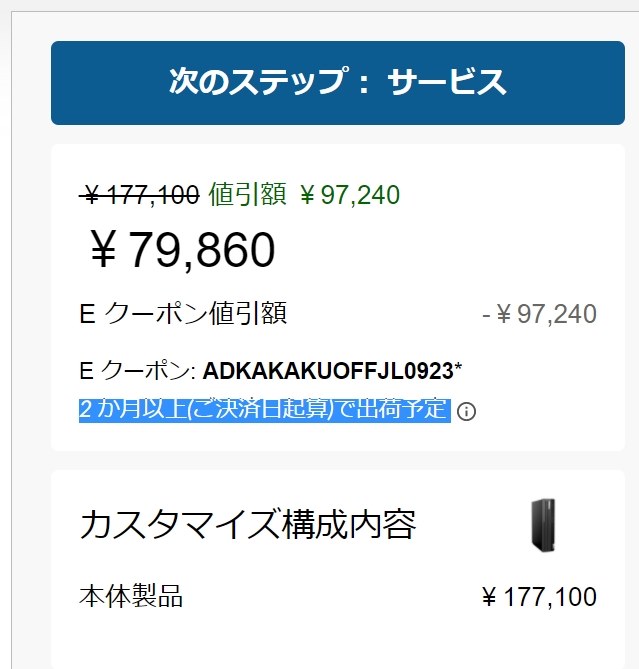
Task: Click the green ¥97,240 amount
Action: 350,195
